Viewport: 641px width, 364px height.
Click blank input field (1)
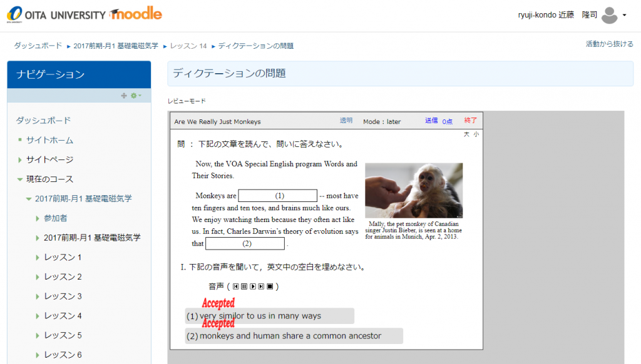tap(278, 196)
